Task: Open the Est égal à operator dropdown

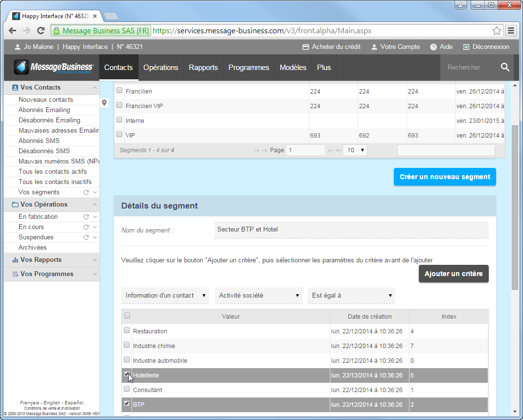Action: pyautogui.click(x=351, y=295)
